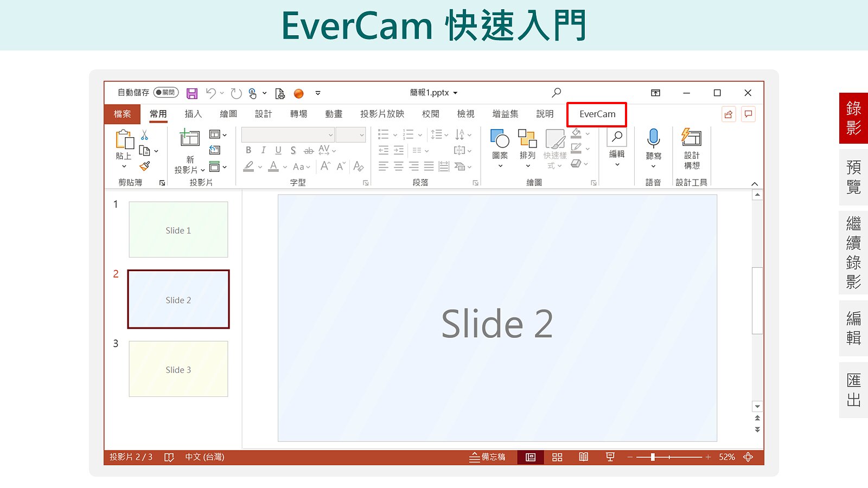
Task: Switch to Slide Sorter view icon
Action: click(x=557, y=457)
